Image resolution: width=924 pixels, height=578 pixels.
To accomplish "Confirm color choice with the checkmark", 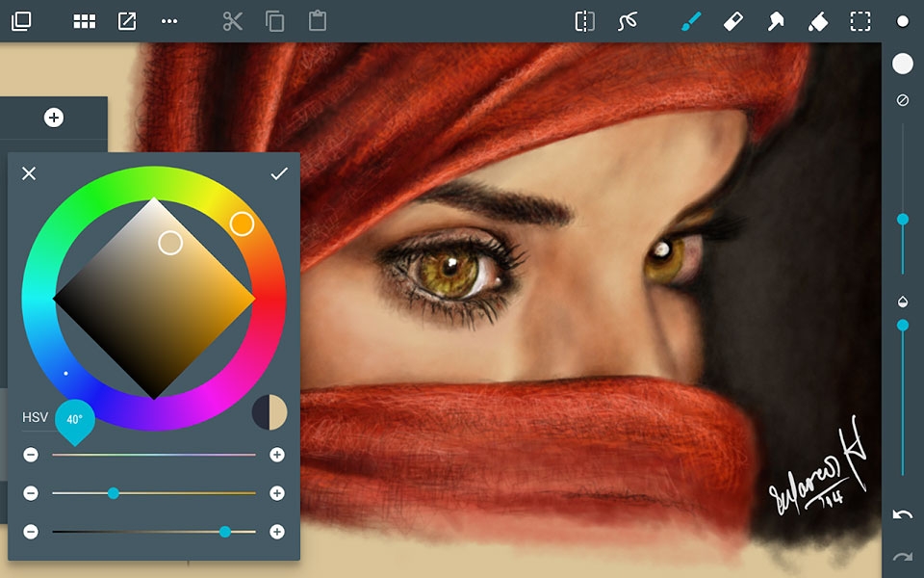I will (x=280, y=174).
